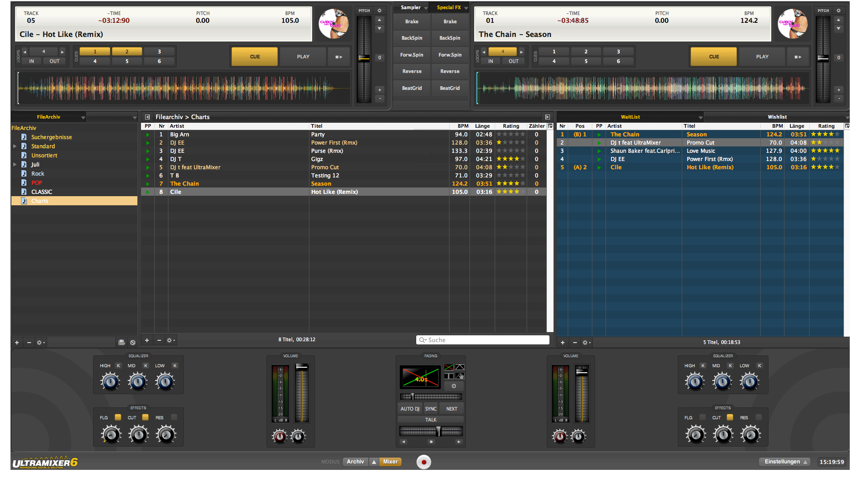Go back using arrow beside Filearchiv > Charts
This screenshot has height=479, width=868.
tap(147, 117)
